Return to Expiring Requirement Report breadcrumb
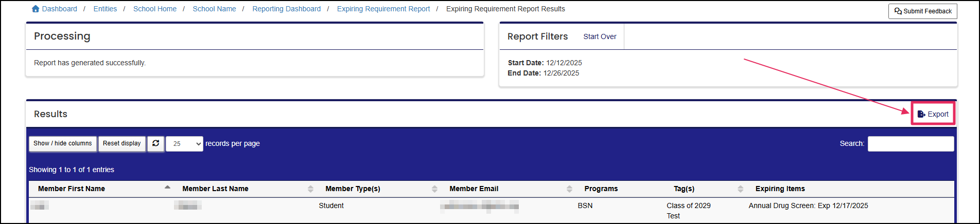This screenshot has height=224, width=980. tap(383, 9)
